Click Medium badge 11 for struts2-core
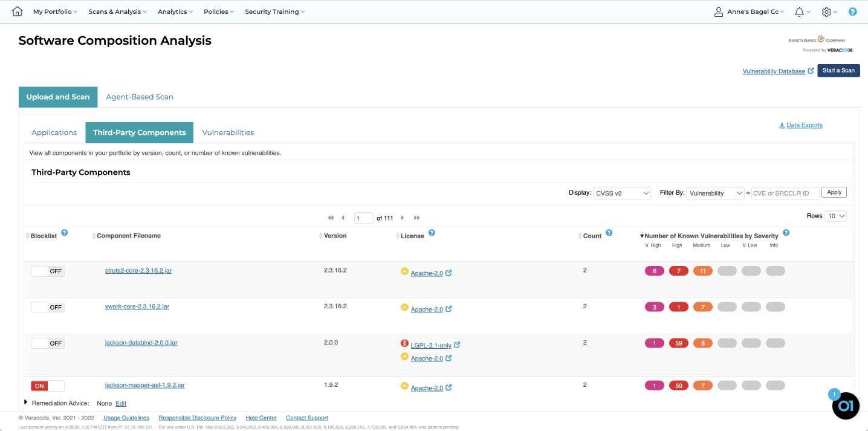 coord(703,271)
